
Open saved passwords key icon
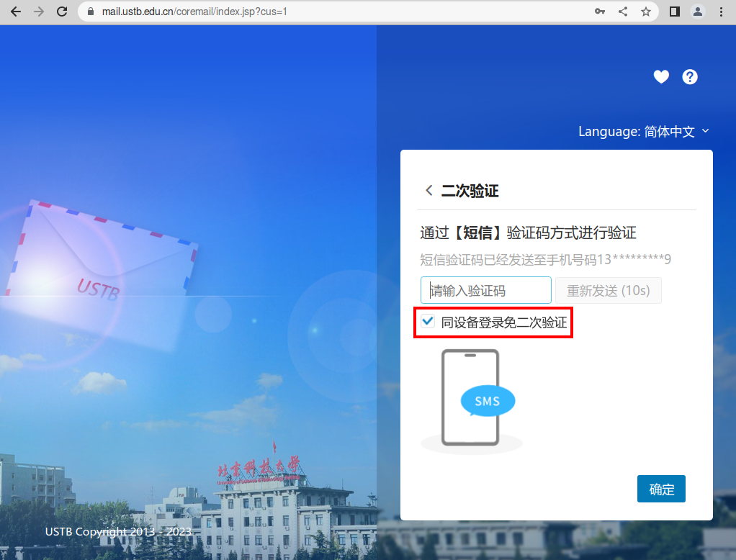point(599,12)
